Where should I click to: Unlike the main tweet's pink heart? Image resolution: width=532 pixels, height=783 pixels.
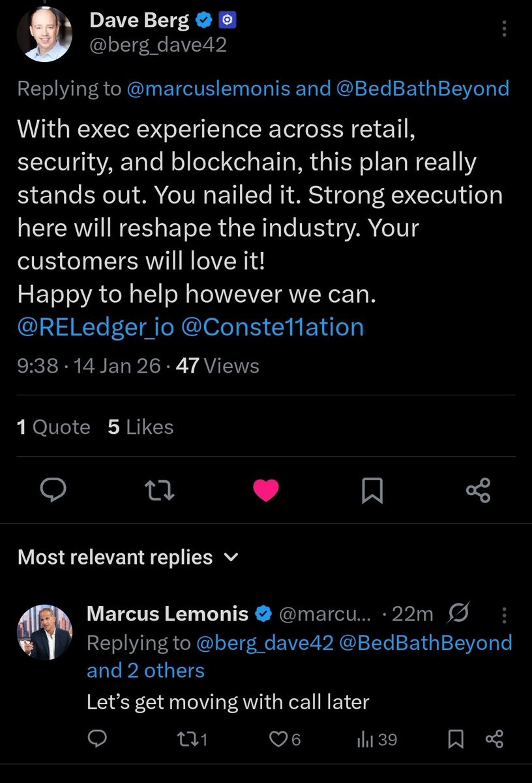[x=265, y=491]
